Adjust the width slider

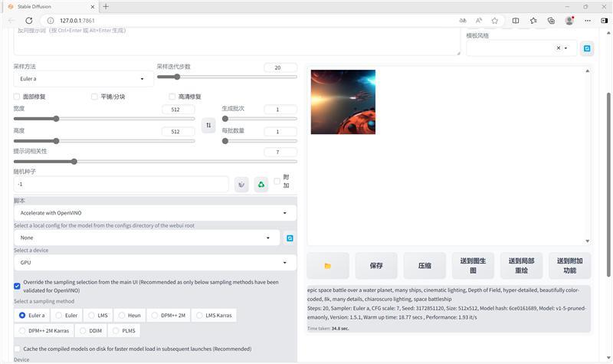pos(104,119)
